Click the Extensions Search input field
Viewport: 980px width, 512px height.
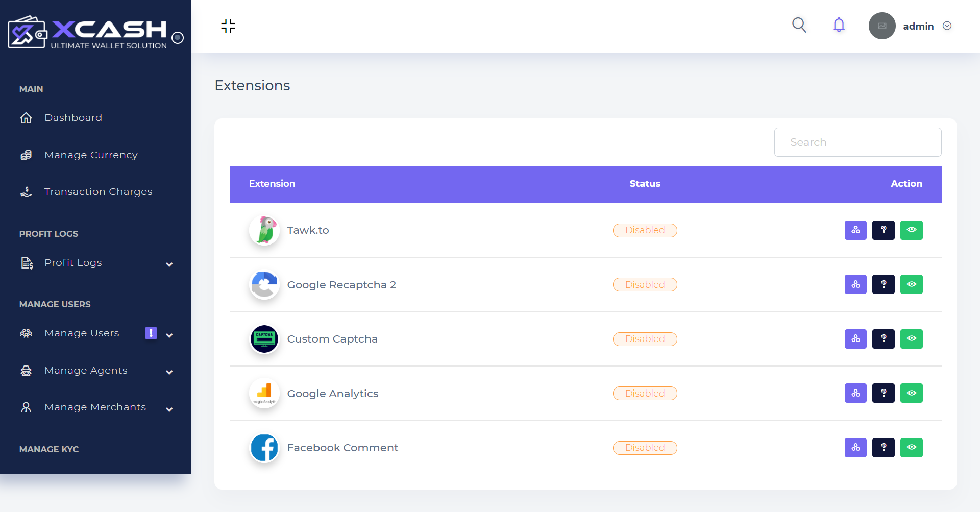point(857,142)
